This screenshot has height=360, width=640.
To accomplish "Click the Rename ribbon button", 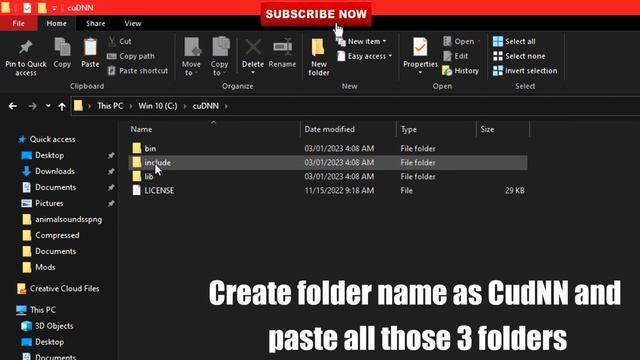I will tap(282, 53).
